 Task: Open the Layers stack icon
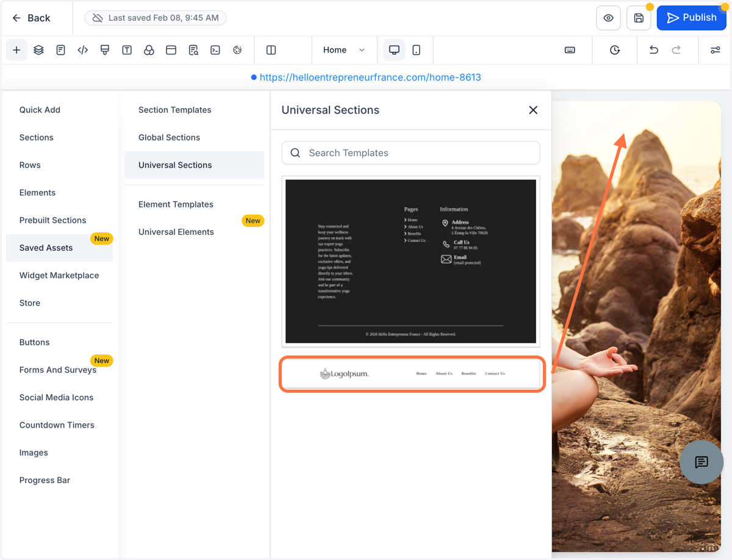pos(38,50)
